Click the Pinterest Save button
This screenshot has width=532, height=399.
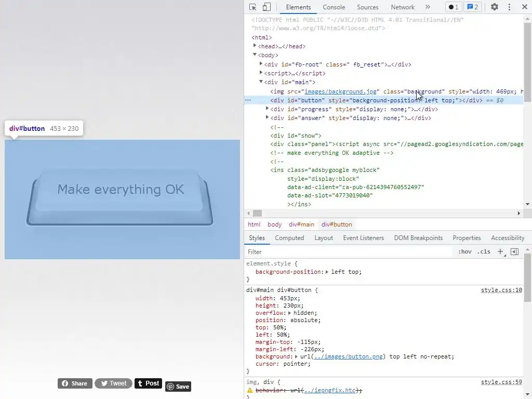(x=178, y=387)
